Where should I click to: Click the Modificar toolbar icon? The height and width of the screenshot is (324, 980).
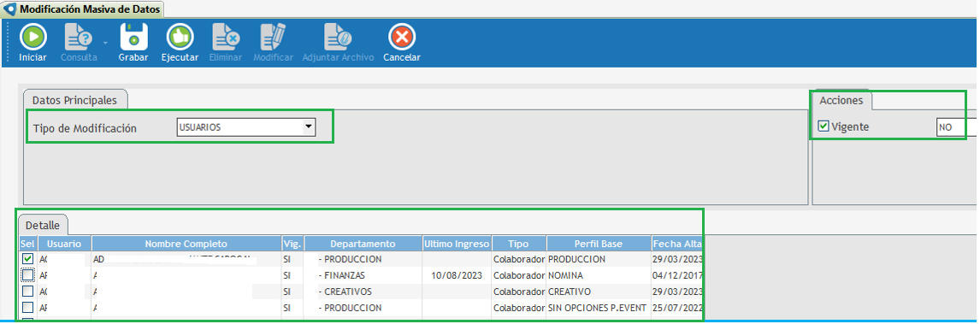(273, 38)
